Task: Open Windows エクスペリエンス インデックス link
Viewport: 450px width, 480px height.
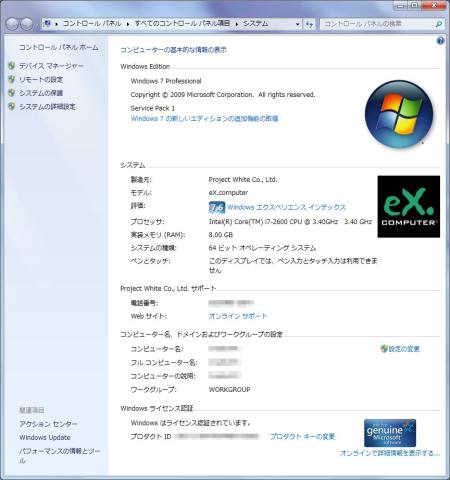Action: [x=286, y=207]
